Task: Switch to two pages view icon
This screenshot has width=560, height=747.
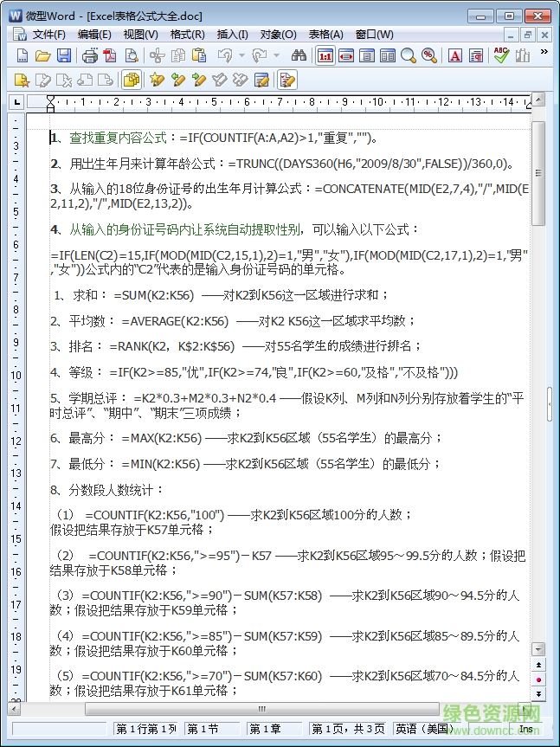Action: (388, 55)
